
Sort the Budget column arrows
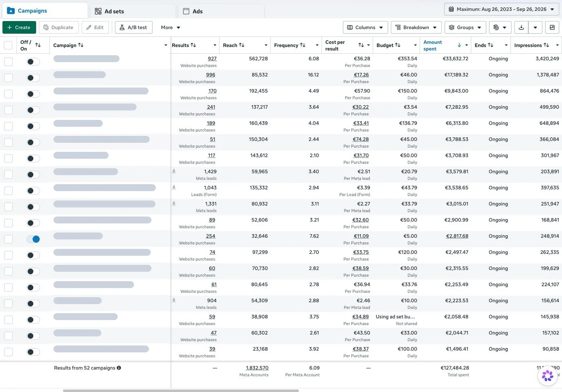398,45
